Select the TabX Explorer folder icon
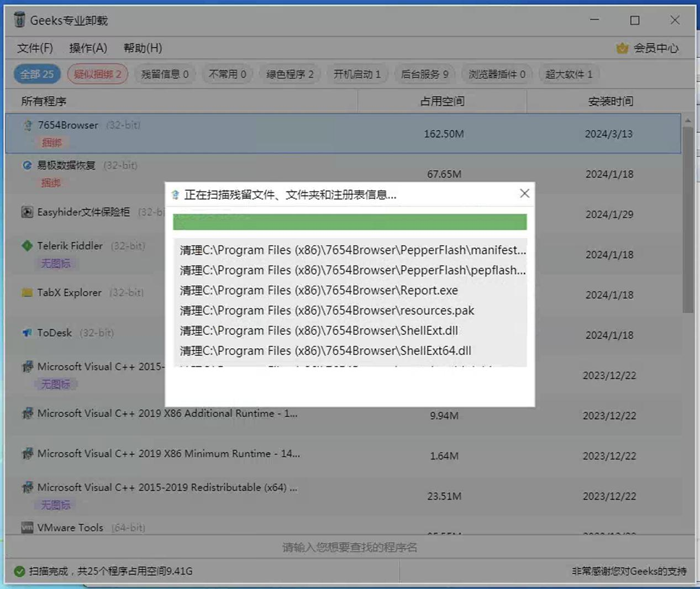The width and height of the screenshot is (700, 589). click(x=28, y=293)
